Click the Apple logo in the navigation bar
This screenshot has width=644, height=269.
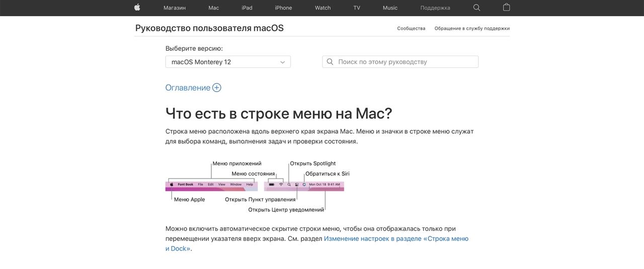pyautogui.click(x=137, y=8)
